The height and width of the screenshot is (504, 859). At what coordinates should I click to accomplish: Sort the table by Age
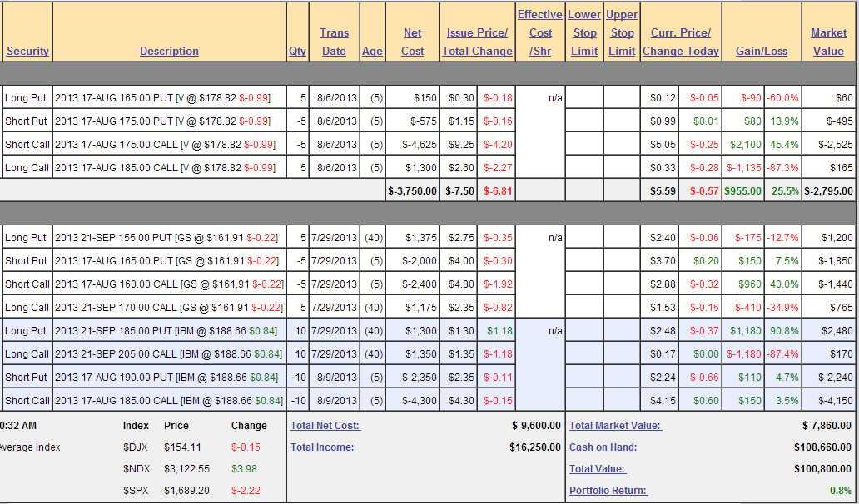click(372, 51)
